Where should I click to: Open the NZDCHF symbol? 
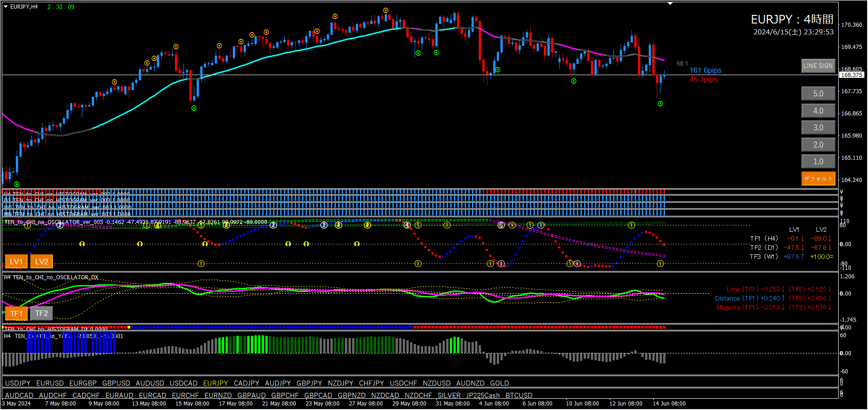(x=418, y=396)
